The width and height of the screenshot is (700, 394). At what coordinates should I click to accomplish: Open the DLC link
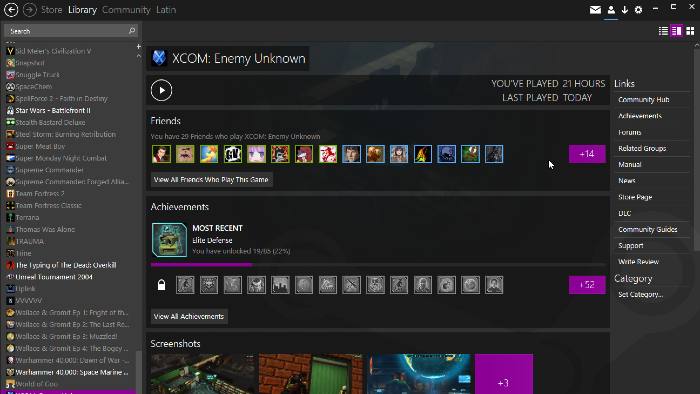coord(625,213)
